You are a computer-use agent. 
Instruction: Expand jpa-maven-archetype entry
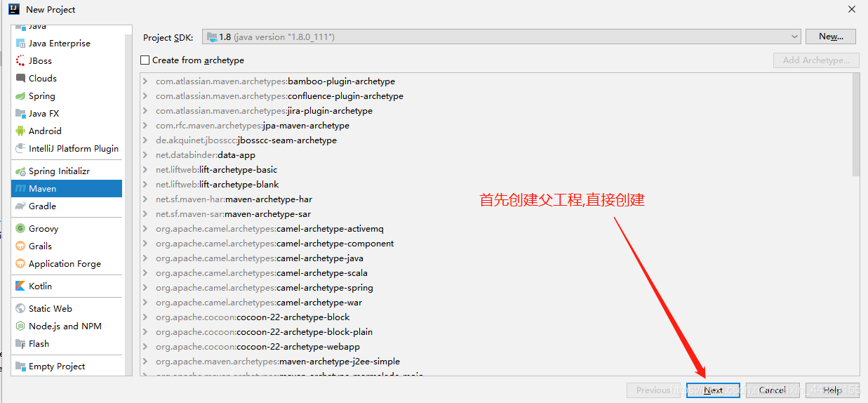click(145, 126)
